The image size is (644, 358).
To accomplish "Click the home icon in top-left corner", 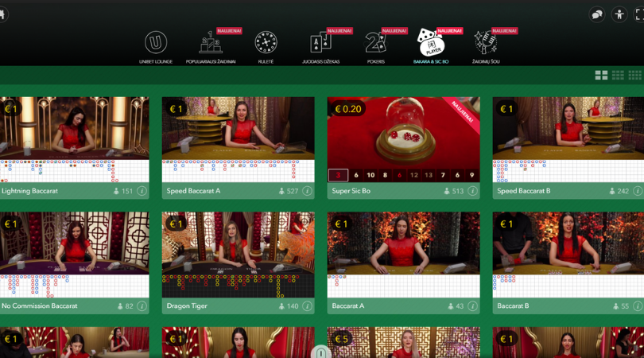I will [x=2, y=15].
